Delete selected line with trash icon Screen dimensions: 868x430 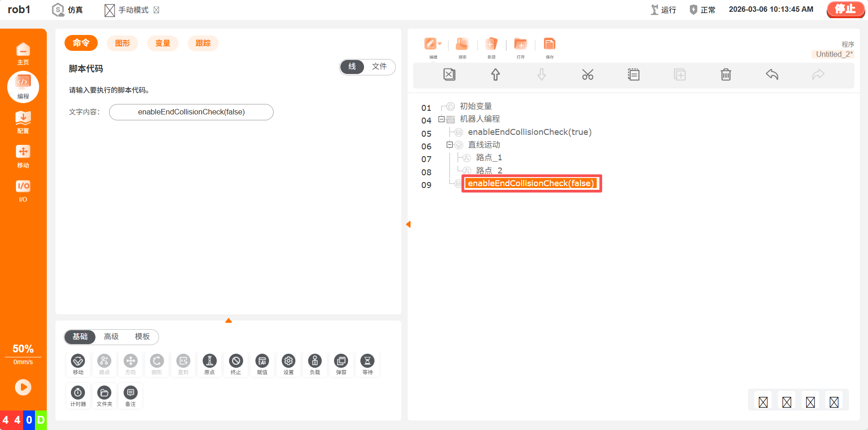click(x=726, y=74)
